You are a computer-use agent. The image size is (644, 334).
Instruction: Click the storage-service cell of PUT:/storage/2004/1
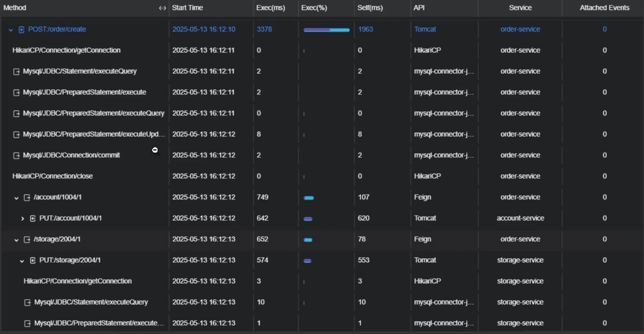tap(520, 260)
